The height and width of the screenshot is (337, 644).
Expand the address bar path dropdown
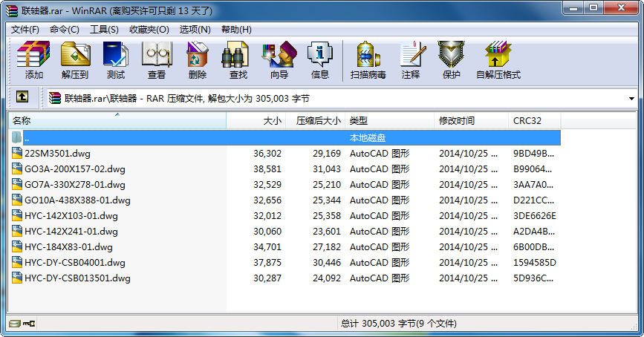click(x=631, y=99)
